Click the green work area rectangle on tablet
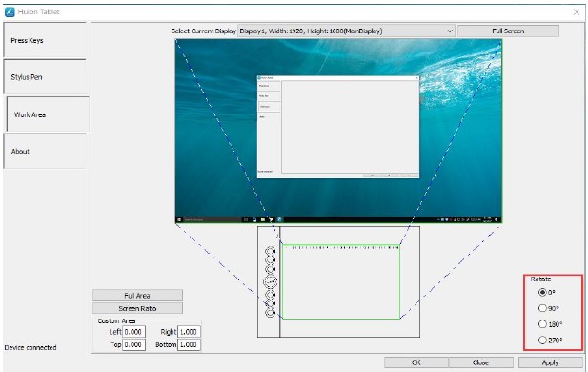The image size is (588, 372). pyautogui.click(x=341, y=282)
